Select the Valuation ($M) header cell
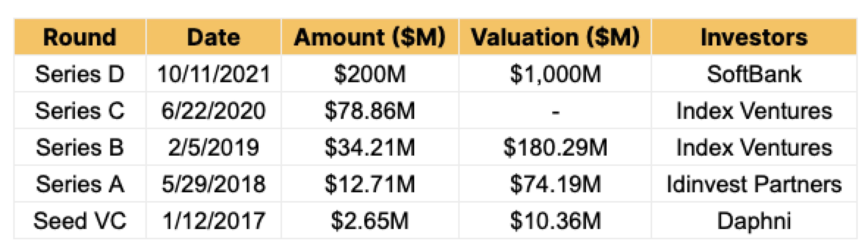Image resolution: width=868 pixels, height=251 pixels. [555, 37]
